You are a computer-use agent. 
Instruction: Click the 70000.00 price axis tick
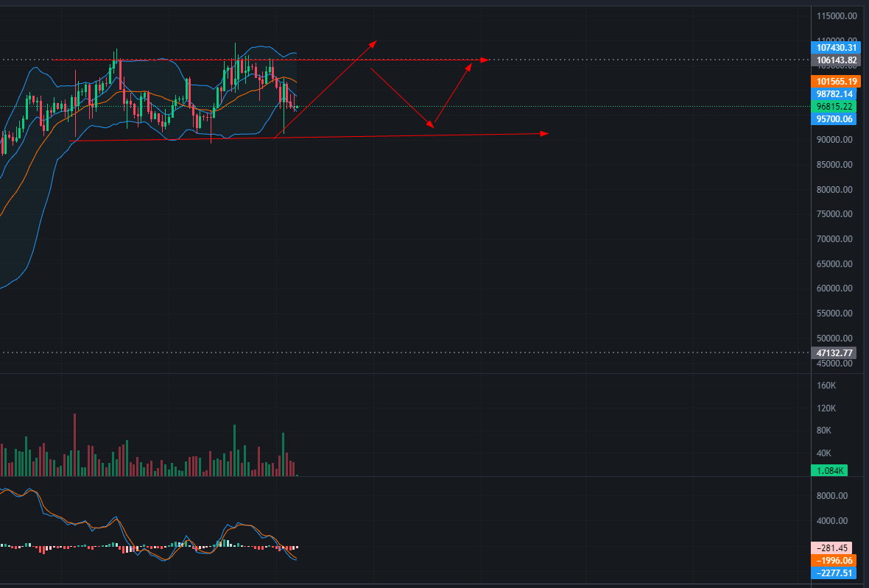coord(834,238)
